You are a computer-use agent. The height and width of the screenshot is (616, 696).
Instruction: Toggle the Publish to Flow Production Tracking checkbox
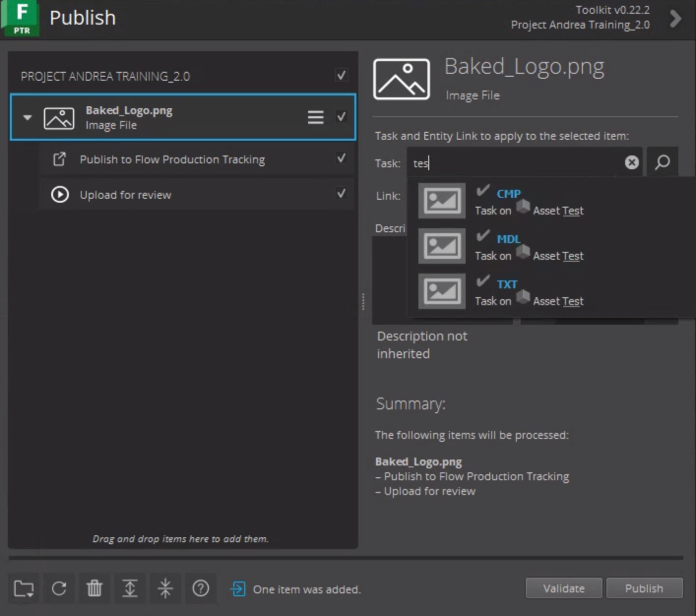tap(341, 158)
